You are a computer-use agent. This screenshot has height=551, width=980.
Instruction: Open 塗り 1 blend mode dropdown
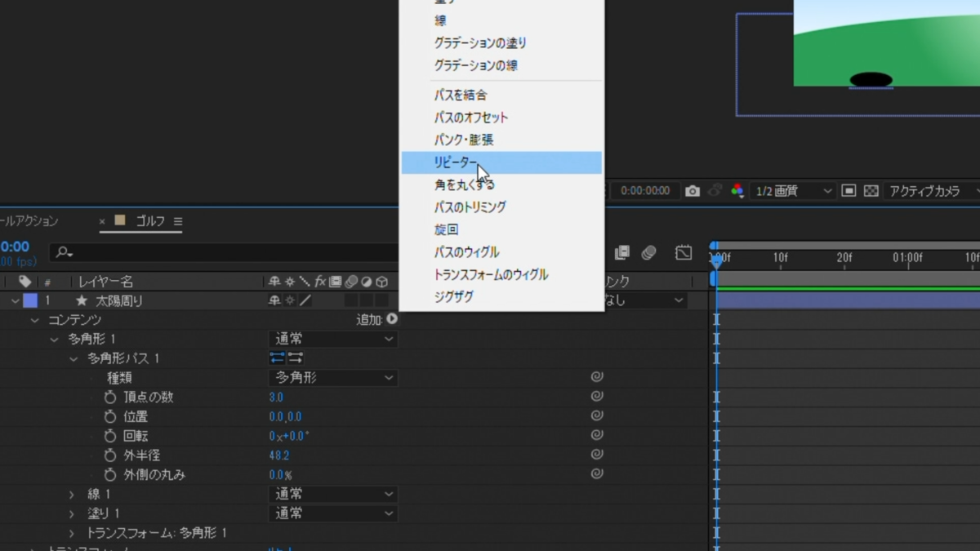click(x=332, y=513)
